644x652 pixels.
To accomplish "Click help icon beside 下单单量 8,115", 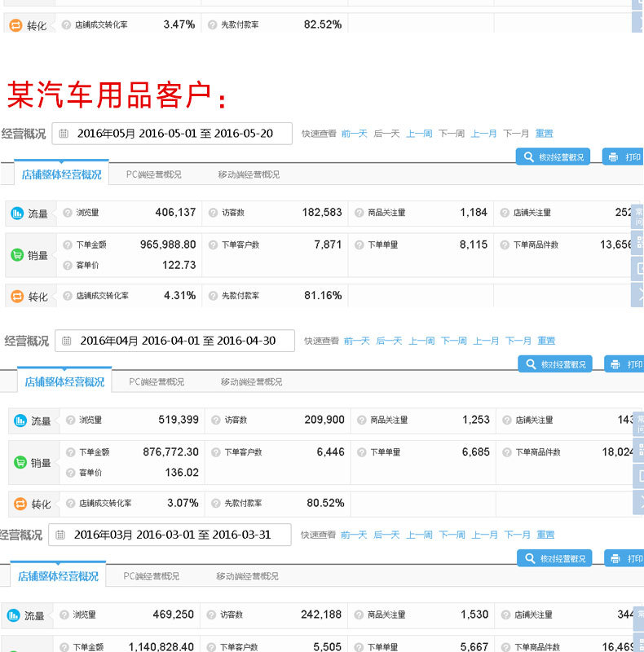I will click(359, 245).
